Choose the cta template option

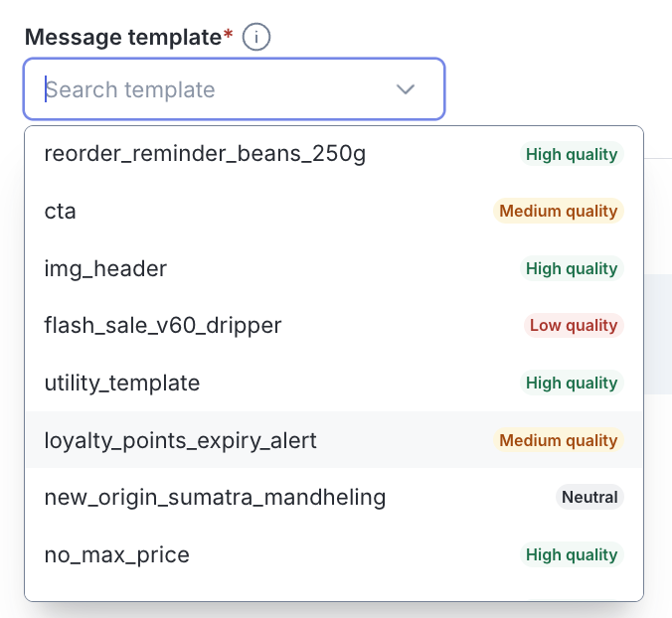click(334, 212)
